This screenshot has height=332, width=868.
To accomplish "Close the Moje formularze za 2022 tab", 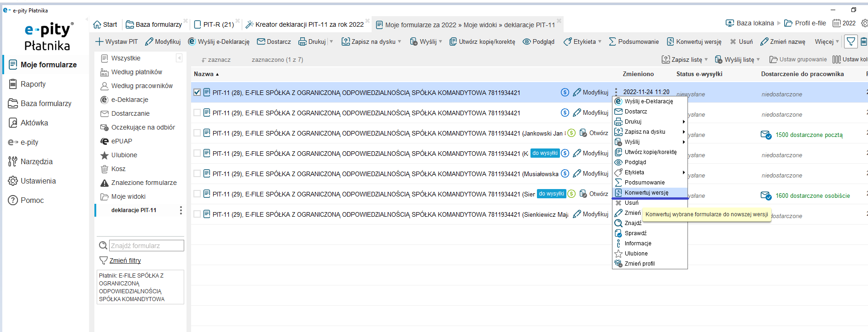I will (559, 21).
